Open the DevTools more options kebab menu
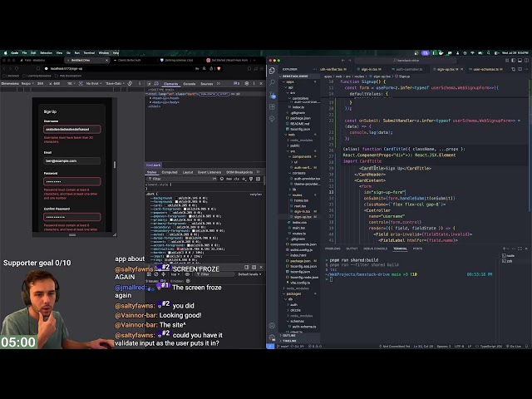The width and height of the screenshot is (532, 399). click(254, 83)
